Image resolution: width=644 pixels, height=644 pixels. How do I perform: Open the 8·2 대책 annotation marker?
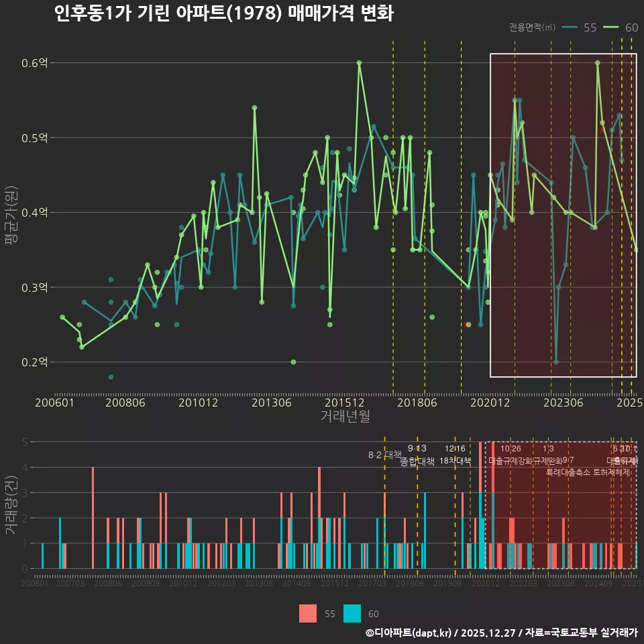(384, 455)
